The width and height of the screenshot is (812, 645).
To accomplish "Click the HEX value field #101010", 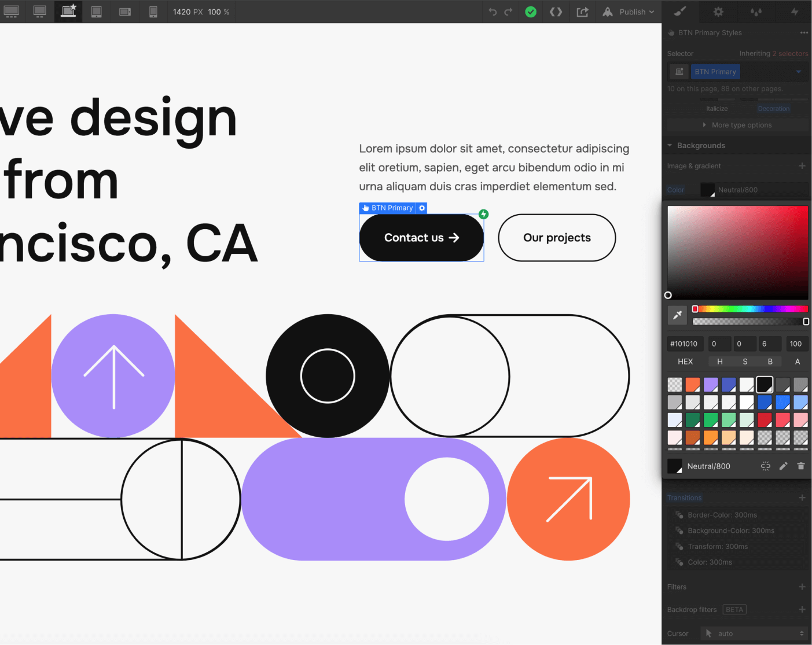I will pos(686,344).
